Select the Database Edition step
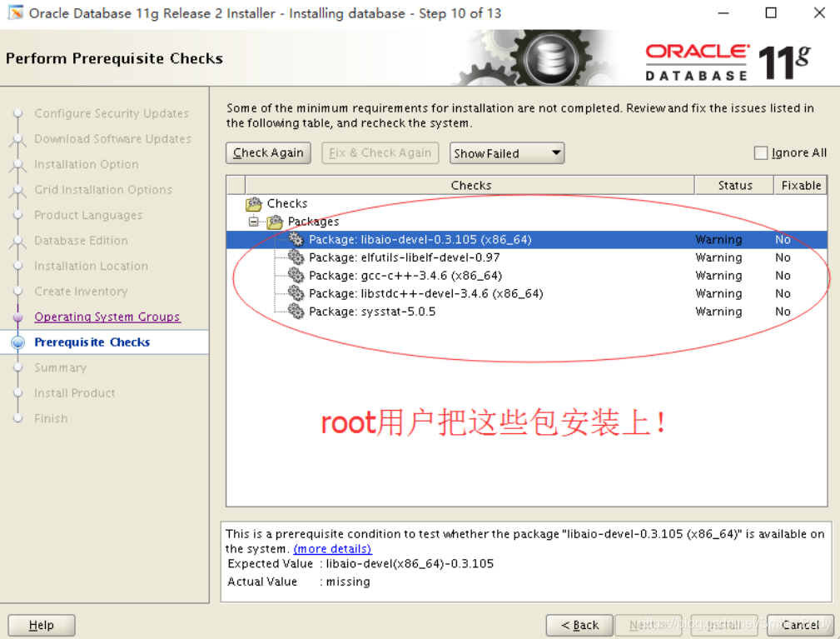Screen dimensions: 840x639 [81, 240]
